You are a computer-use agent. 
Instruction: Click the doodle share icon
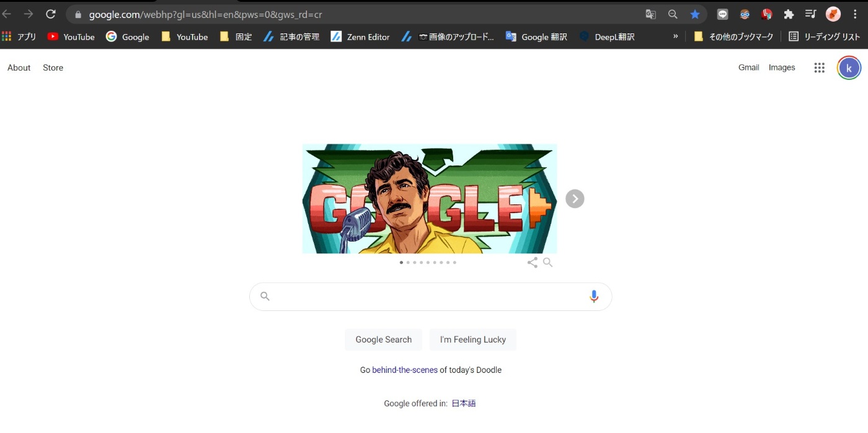click(533, 263)
